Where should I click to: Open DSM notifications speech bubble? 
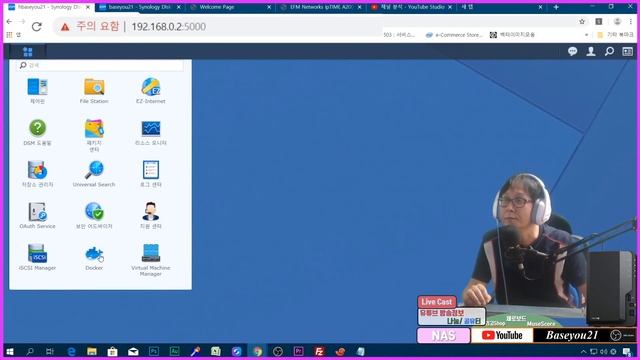[x=572, y=51]
